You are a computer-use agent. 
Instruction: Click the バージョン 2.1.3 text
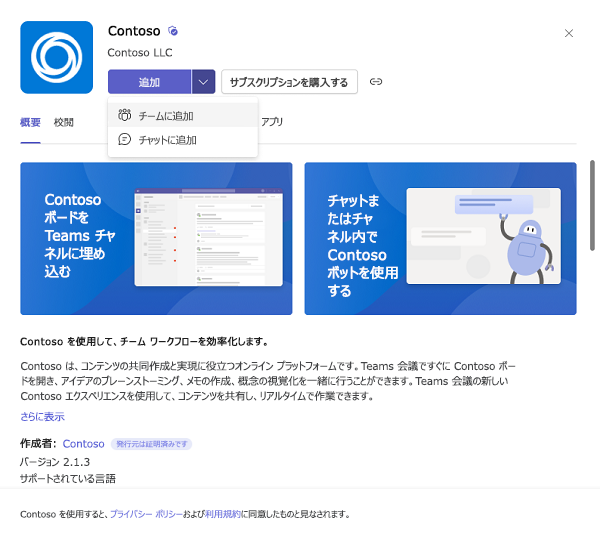click(x=55, y=462)
